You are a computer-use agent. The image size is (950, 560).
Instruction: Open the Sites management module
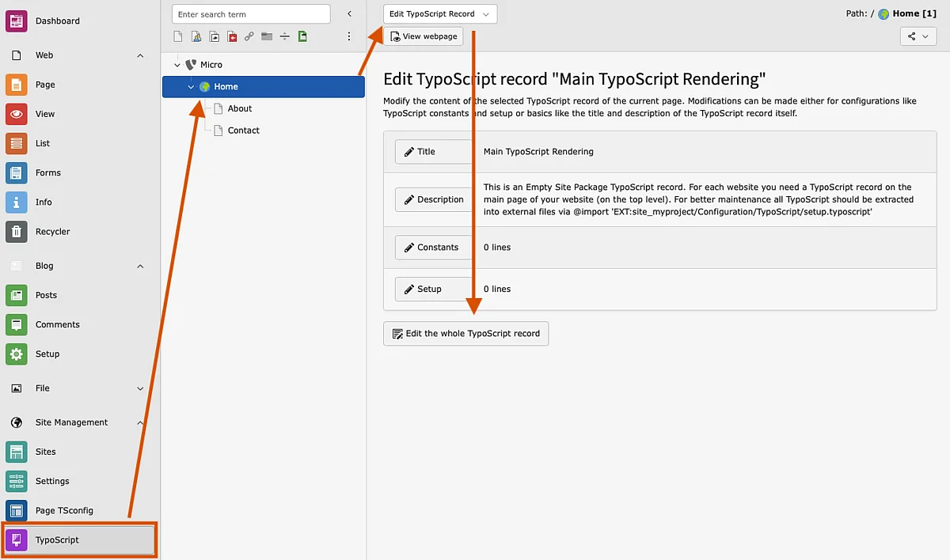[x=45, y=452]
